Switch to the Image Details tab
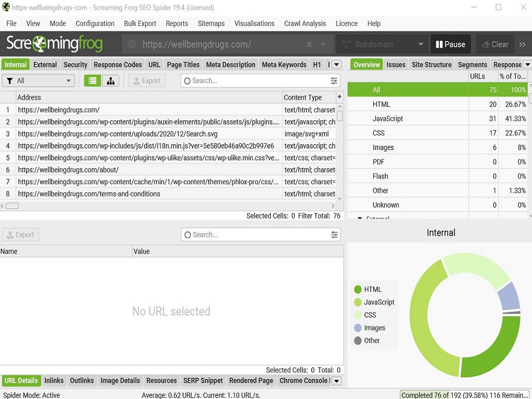The width and height of the screenshot is (532, 399). 120,380
